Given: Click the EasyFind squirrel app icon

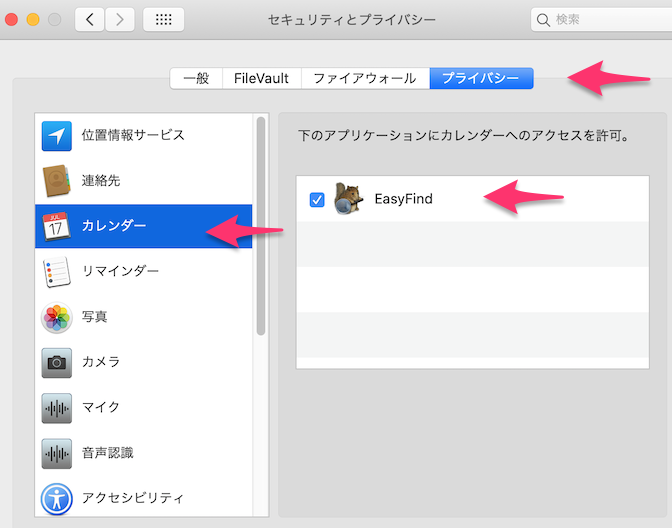Looking at the screenshot, I should 348,198.
